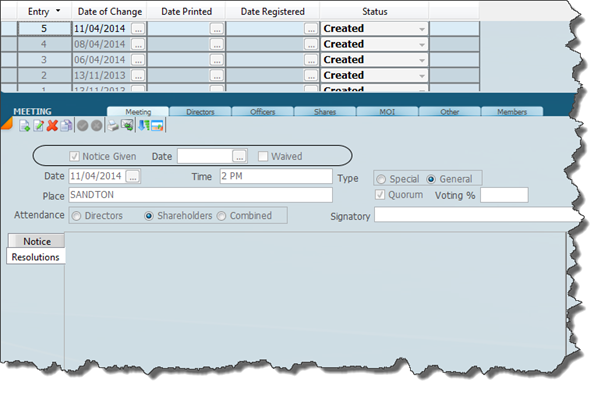Select Directors attendance radio button
This screenshot has height=393, width=601.
tap(77, 216)
